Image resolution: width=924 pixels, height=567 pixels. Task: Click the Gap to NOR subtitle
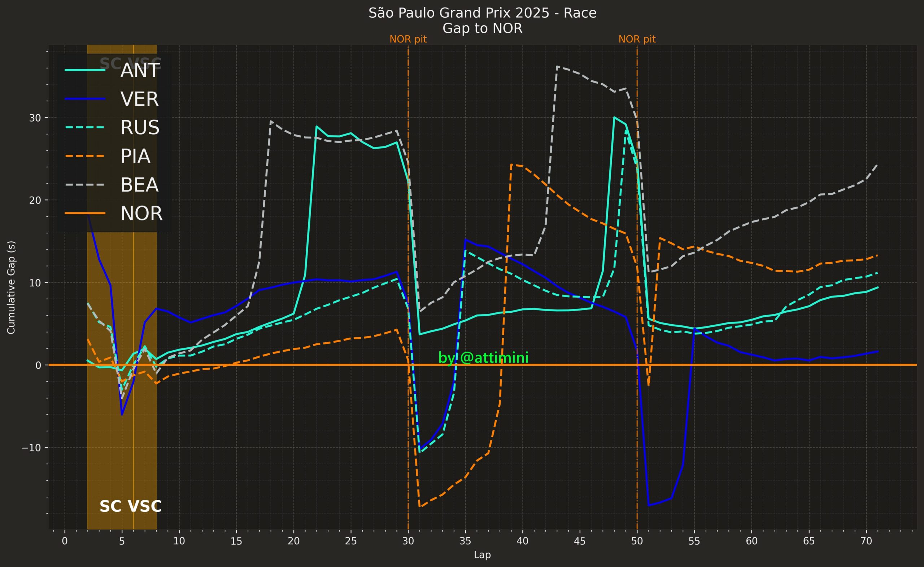[x=483, y=28]
